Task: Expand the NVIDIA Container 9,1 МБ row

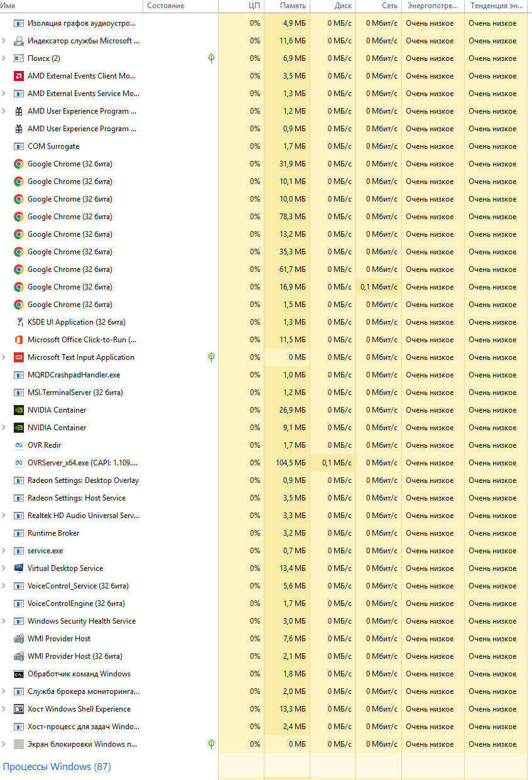Action: (4, 428)
